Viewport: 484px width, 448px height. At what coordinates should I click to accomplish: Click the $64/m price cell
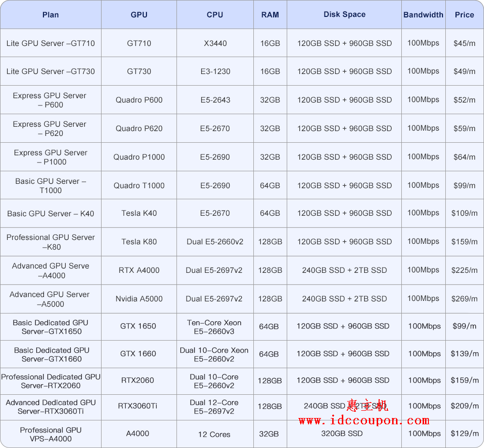pos(464,157)
